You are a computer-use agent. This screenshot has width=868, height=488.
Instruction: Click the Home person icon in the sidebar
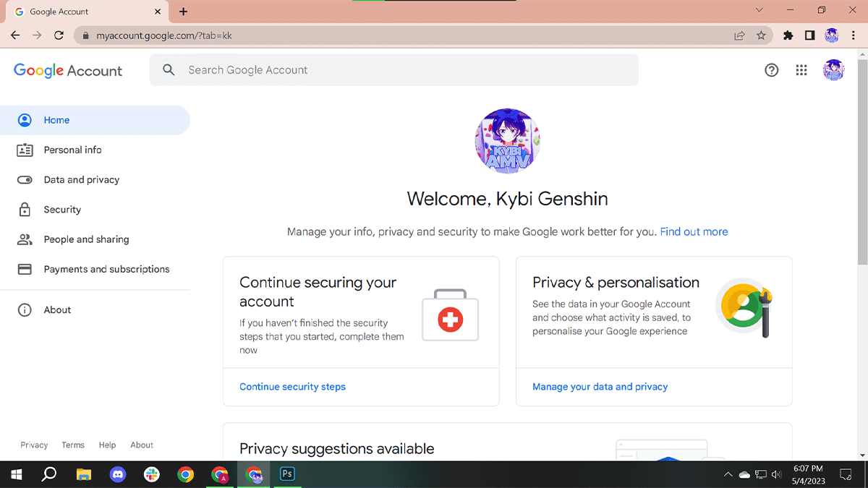pyautogui.click(x=25, y=120)
